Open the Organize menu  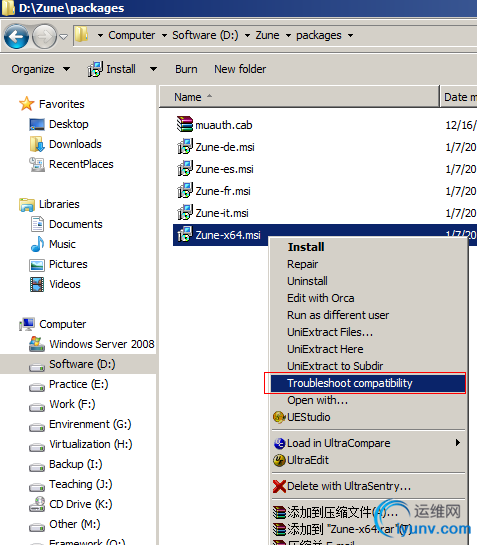point(40,69)
